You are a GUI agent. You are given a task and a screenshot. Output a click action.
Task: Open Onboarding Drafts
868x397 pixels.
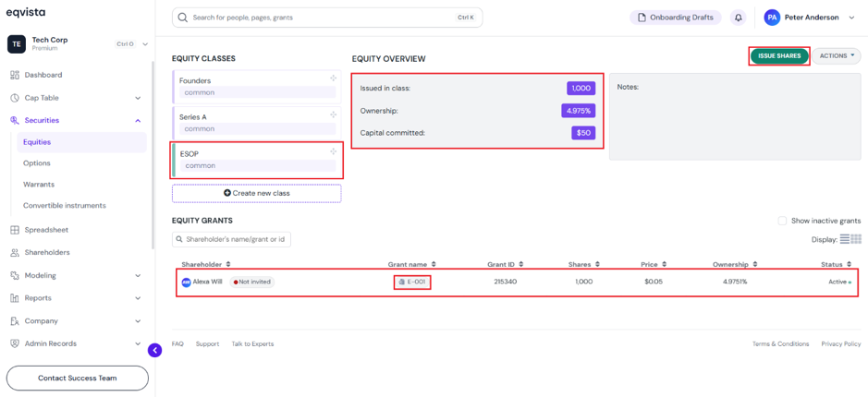(x=676, y=18)
